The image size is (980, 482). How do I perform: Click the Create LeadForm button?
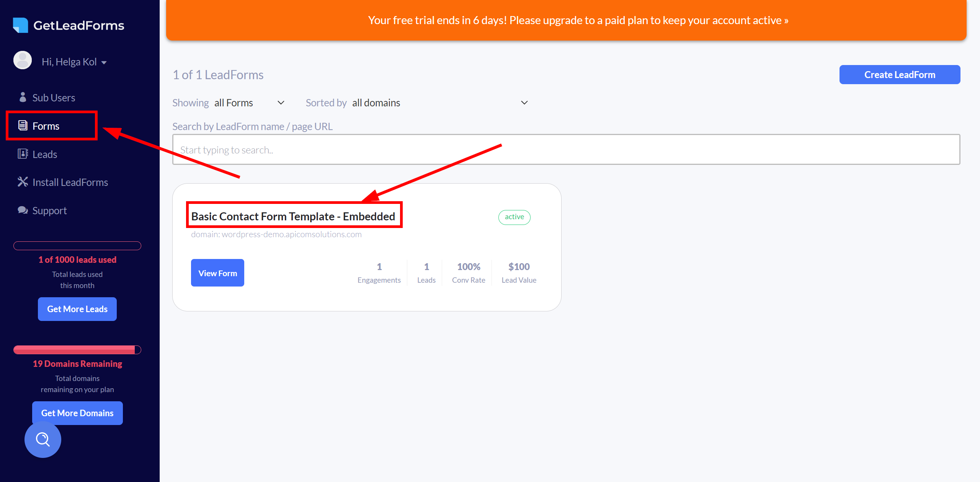pos(900,75)
